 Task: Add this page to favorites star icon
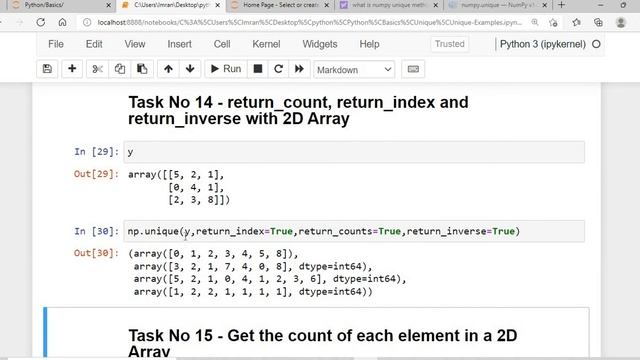pos(553,22)
